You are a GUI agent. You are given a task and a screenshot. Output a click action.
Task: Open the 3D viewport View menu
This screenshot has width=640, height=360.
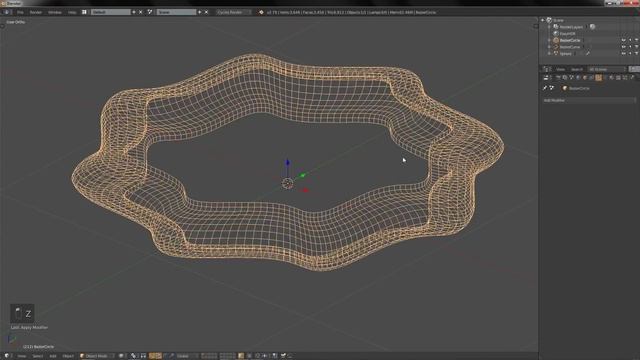coord(22,356)
